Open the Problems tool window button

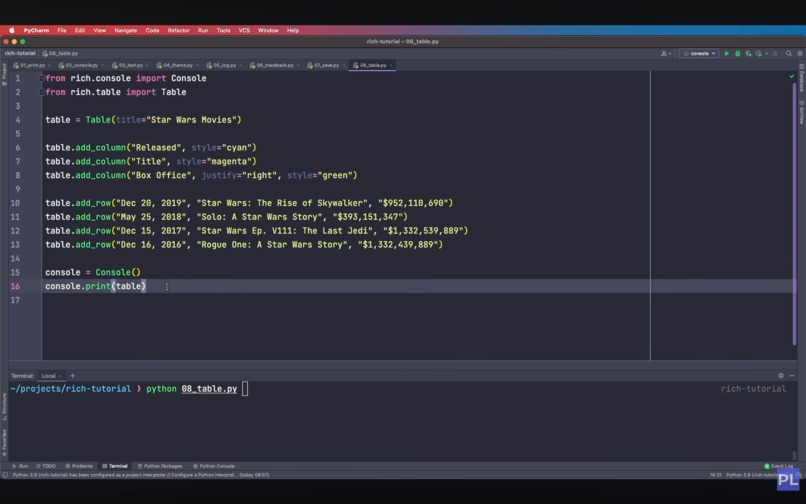pos(79,466)
